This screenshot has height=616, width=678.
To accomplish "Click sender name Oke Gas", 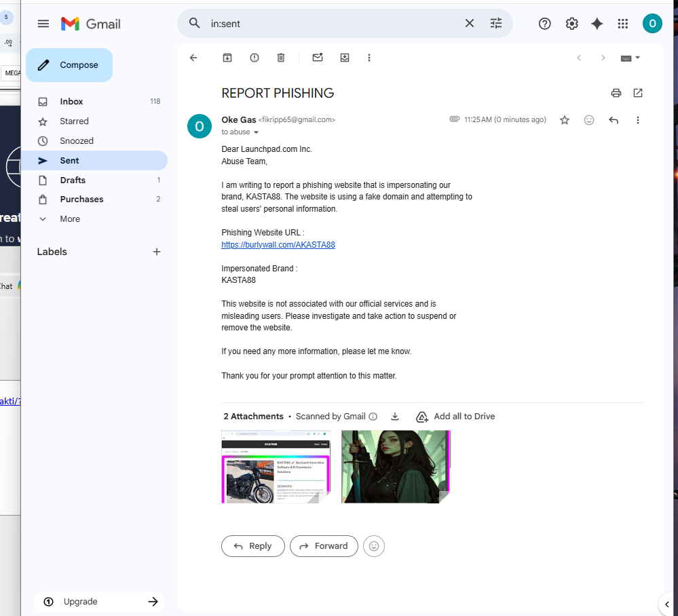I will [x=239, y=120].
